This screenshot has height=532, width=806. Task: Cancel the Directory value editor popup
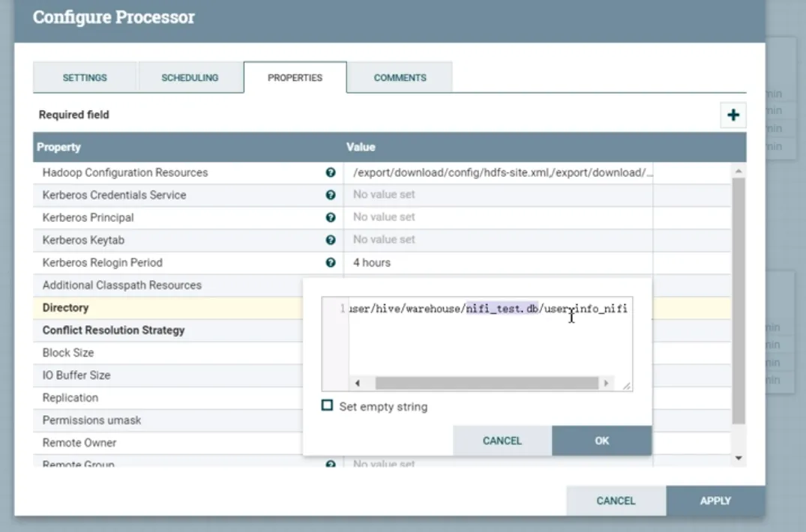[502, 441]
